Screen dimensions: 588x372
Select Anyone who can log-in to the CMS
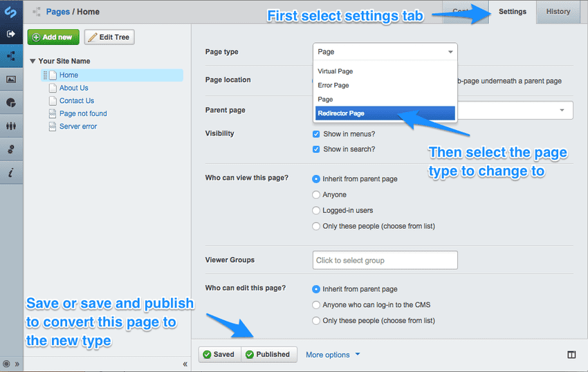pos(316,305)
